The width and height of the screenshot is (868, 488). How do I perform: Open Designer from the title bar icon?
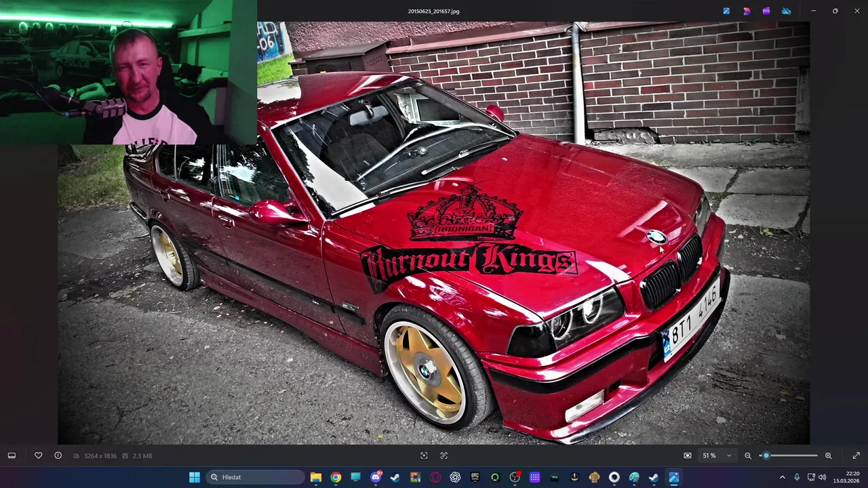click(x=747, y=11)
